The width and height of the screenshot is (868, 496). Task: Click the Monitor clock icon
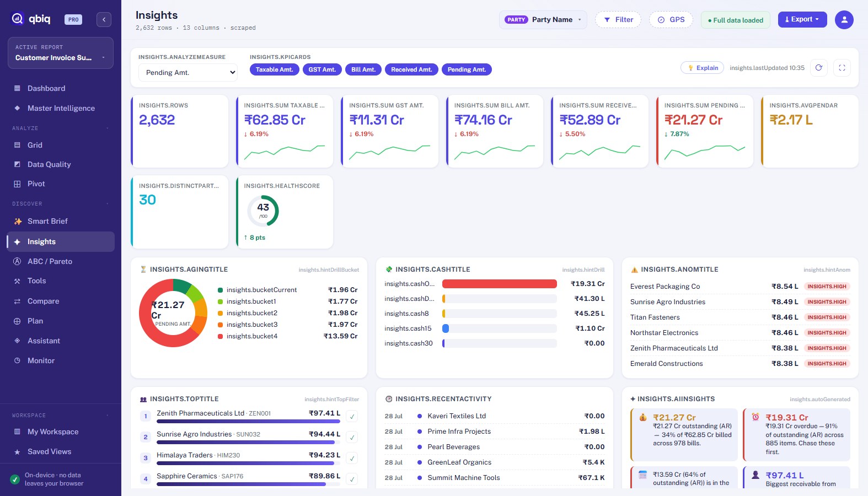tap(17, 360)
